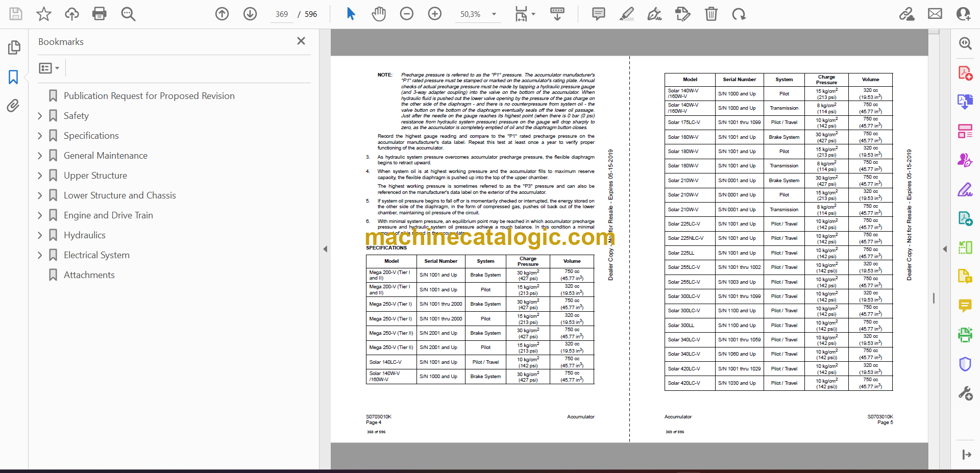Save the file using the floppy disk icon
Image resolution: width=980 pixels, height=473 pixels.
(x=16, y=14)
